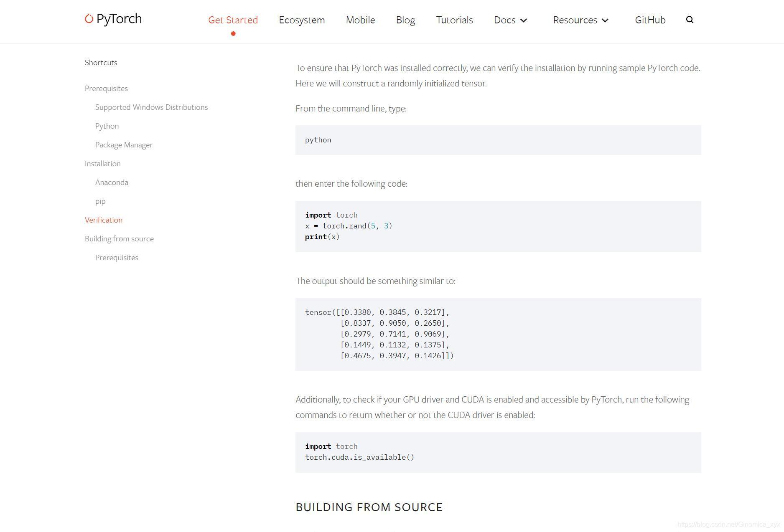This screenshot has width=784, height=532.
Task: Open Prerequisites under Building from source
Action: pos(117,258)
